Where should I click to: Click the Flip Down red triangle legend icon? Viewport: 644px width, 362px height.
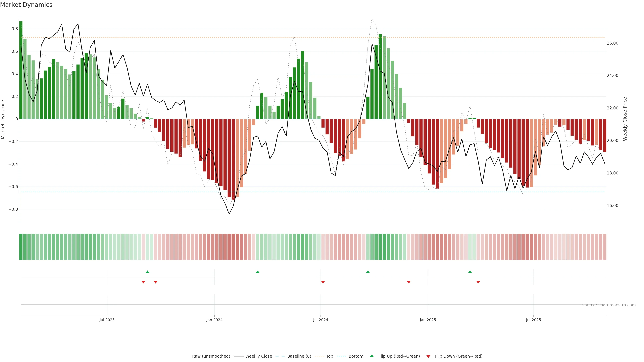428,356
